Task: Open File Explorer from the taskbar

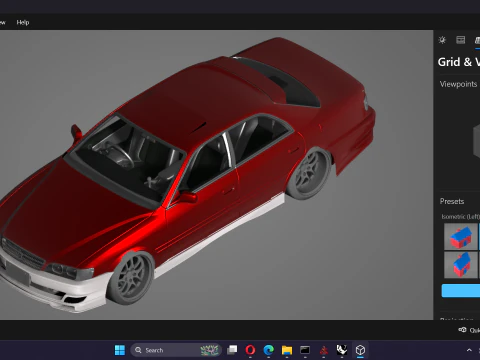Action: pyautogui.click(x=287, y=350)
